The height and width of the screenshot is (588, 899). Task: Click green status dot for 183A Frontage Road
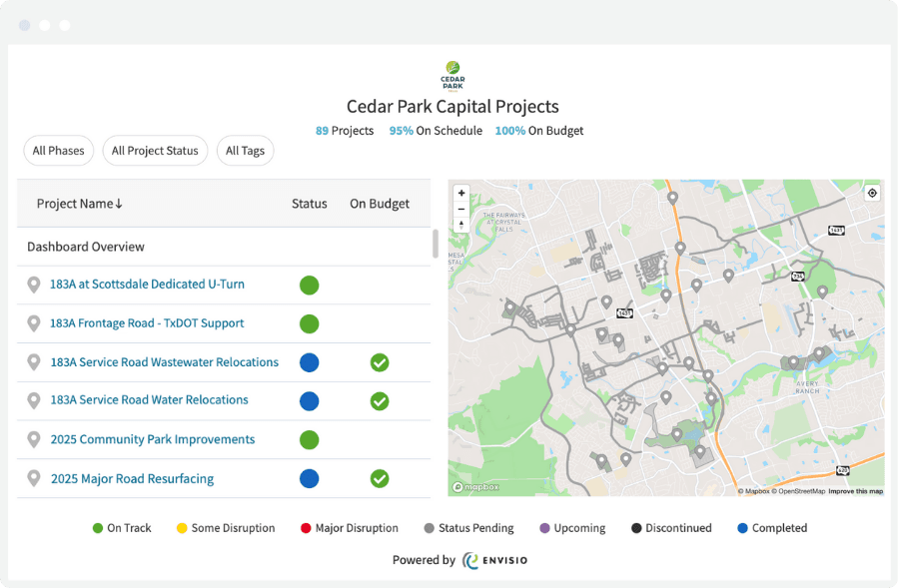point(309,323)
